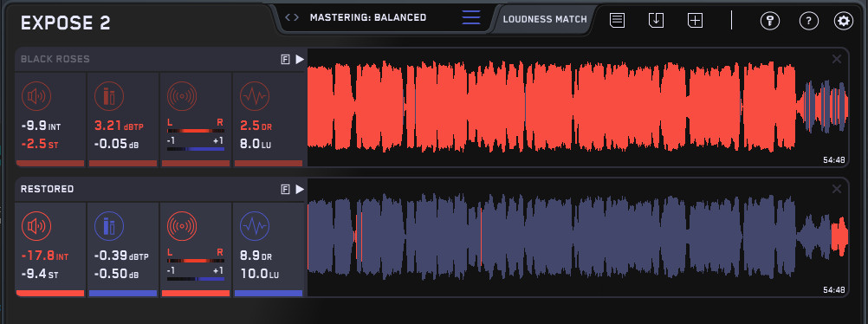This screenshot has width=868, height=324.
Task: Click the -9.9 INT loudness value
Action: (x=41, y=126)
